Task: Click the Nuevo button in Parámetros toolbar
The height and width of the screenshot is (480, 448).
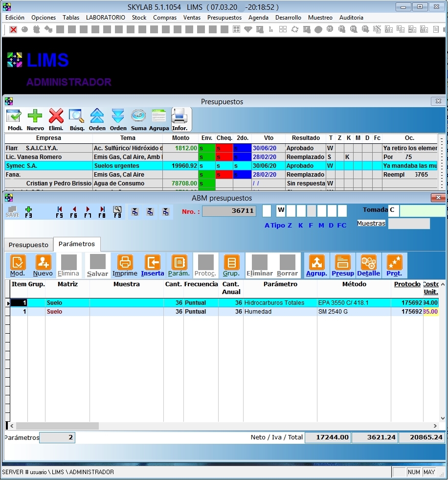Action: tap(43, 266)
